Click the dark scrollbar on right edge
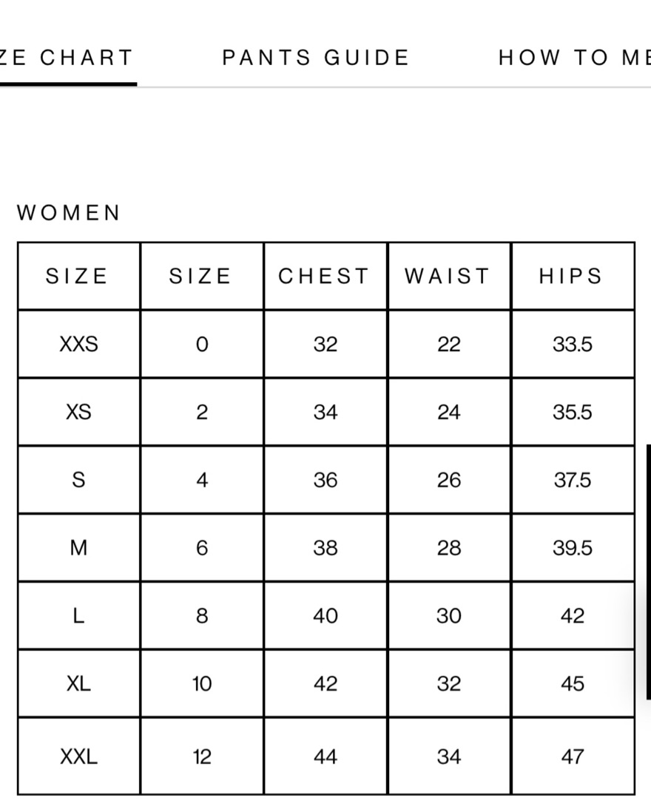 click(648, 572)
